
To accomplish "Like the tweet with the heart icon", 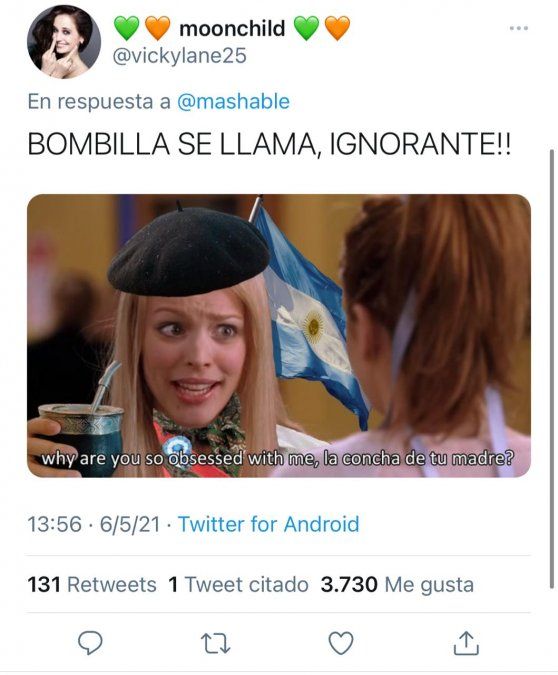I will point(341,643).
